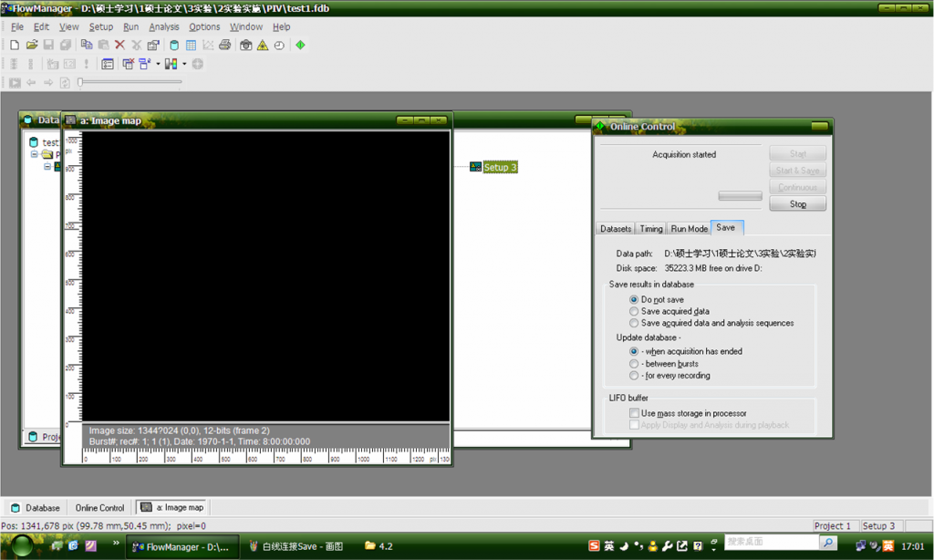Click the green diamond online control icon
The width and height of the screenshot is (934, 560).
point(300,45)
